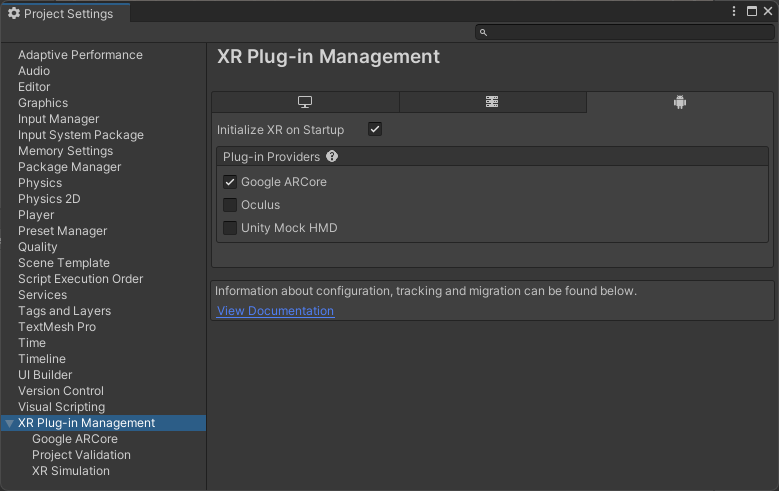Select Package Manager settings
Image resolution: width=779 pixels, height=491 pixels.
click(x=70, y=166)
